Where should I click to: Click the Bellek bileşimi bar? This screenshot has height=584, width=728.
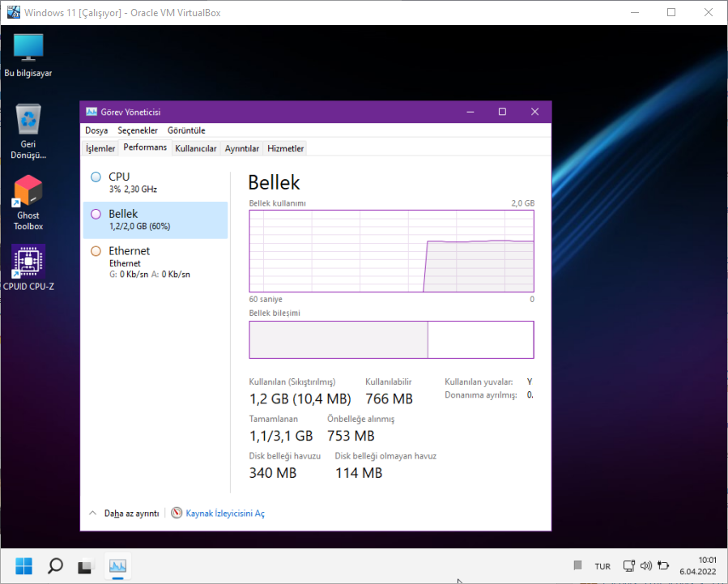point(391,339)
